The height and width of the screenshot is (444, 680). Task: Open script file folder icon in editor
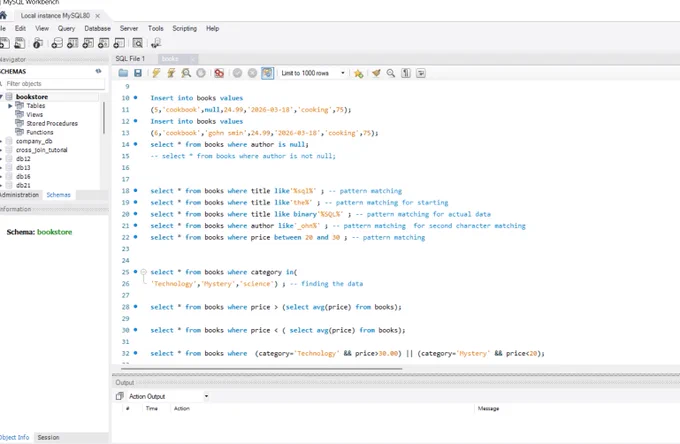click(x=123, y=73)
